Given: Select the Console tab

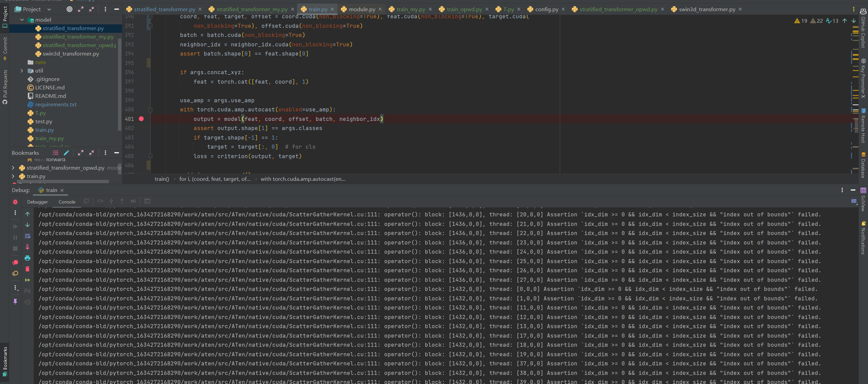Looking at the screenshot, I should click(67, 202).
